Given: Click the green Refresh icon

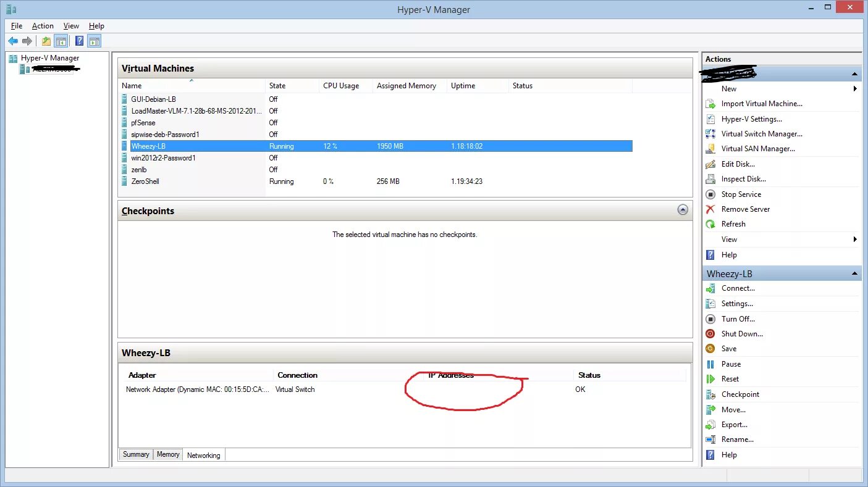Looking at the screenshot, I should [x=710, y=224].
